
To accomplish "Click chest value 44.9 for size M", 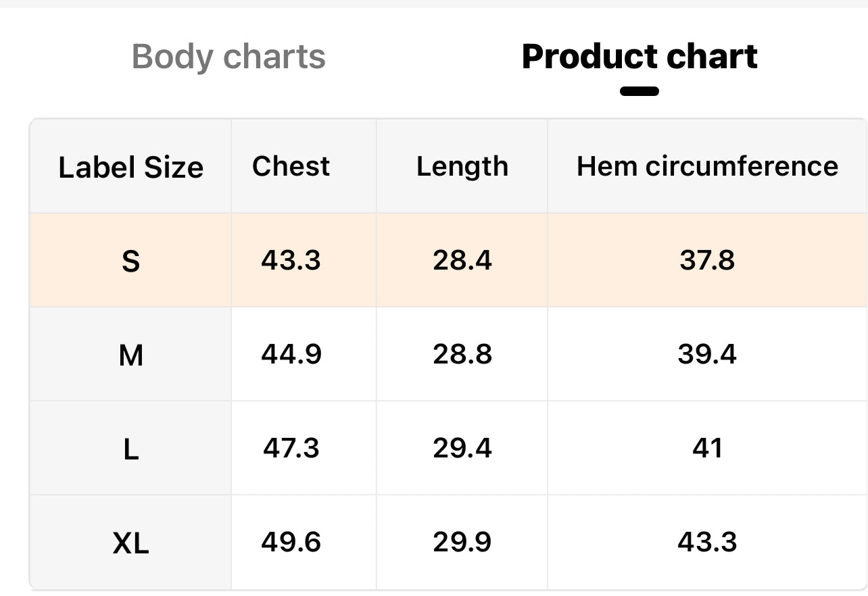I will pos(291,354).
